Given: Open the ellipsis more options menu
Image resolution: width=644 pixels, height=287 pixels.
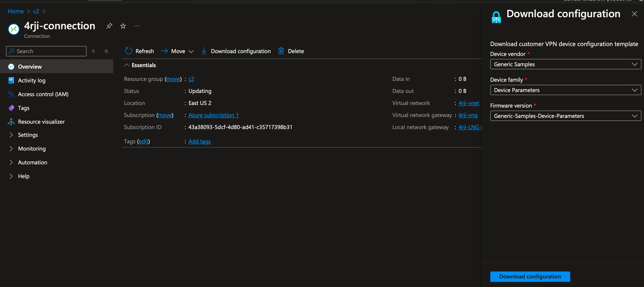Looking at the screenshot, I should pos(136,26).
